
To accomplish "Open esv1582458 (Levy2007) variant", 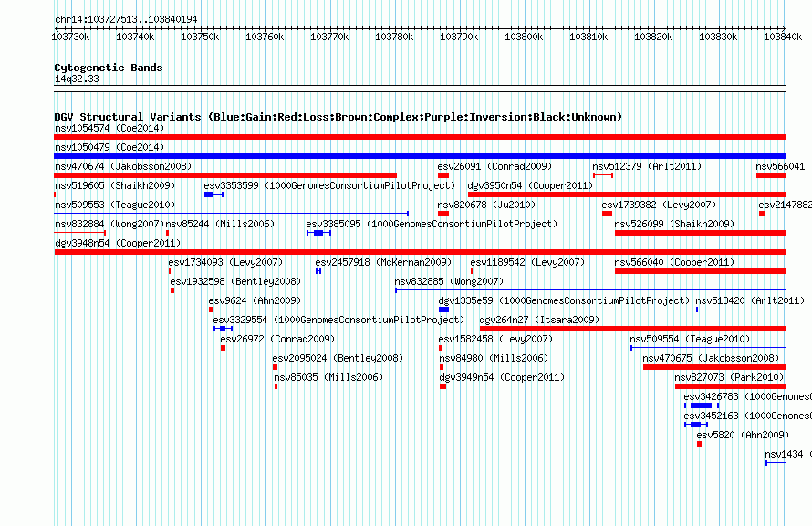I will [x=495, y=339].
